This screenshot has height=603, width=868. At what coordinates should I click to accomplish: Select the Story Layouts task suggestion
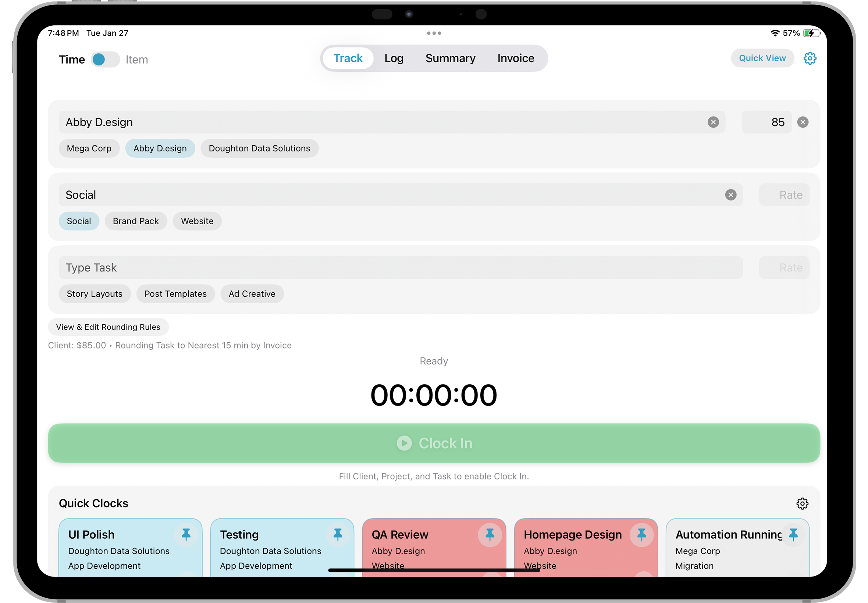pos(95,293)
